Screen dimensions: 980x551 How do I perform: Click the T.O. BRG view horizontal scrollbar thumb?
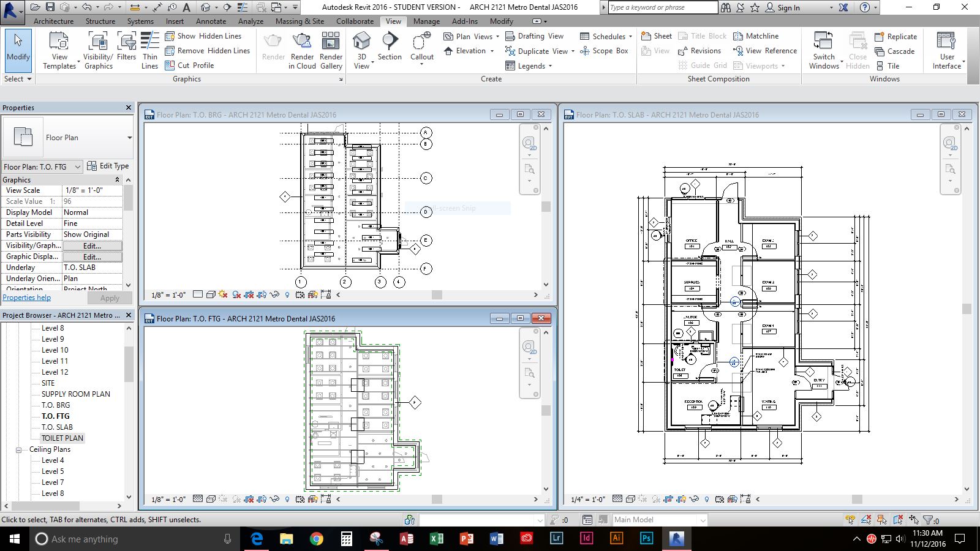[437, 295]
